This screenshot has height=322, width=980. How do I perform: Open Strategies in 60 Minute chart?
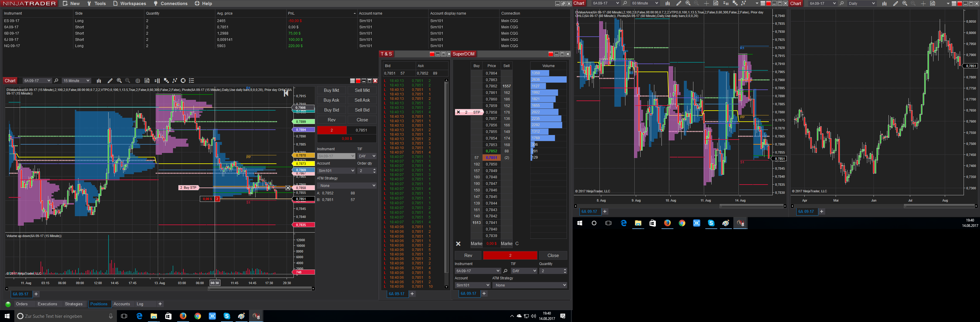(x=744, y=3)
